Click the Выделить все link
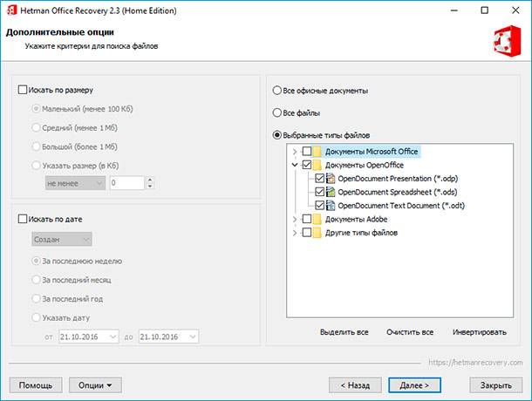The image size is (532, 401). (344, 332)
